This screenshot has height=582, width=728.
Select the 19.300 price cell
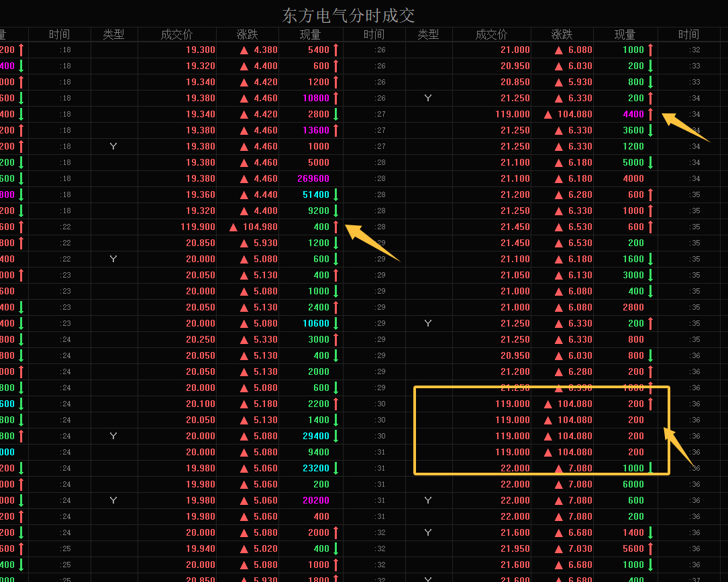tap(201, 50)
